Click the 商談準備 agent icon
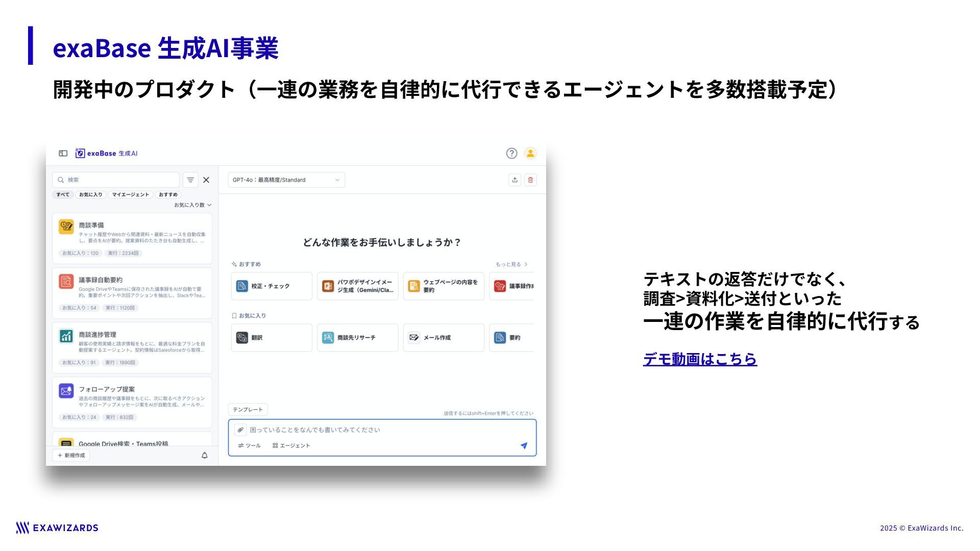The height and width of the screenshot is (551, 980). pos(66,227)
